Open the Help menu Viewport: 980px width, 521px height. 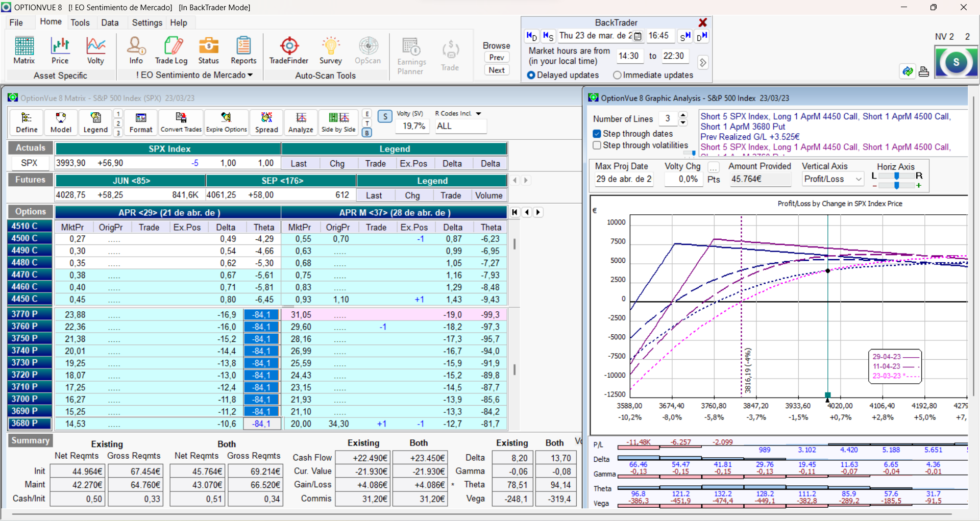tap(179, 22)
